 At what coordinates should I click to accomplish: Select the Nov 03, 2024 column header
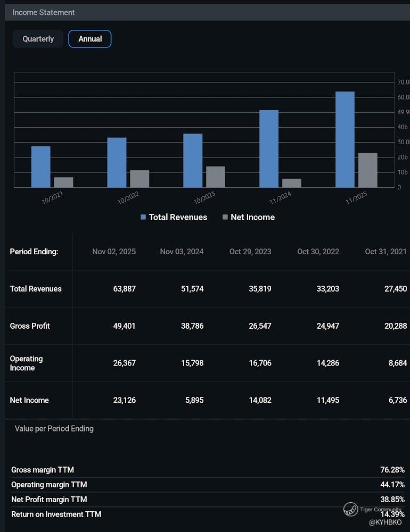(x=182, y=252)
